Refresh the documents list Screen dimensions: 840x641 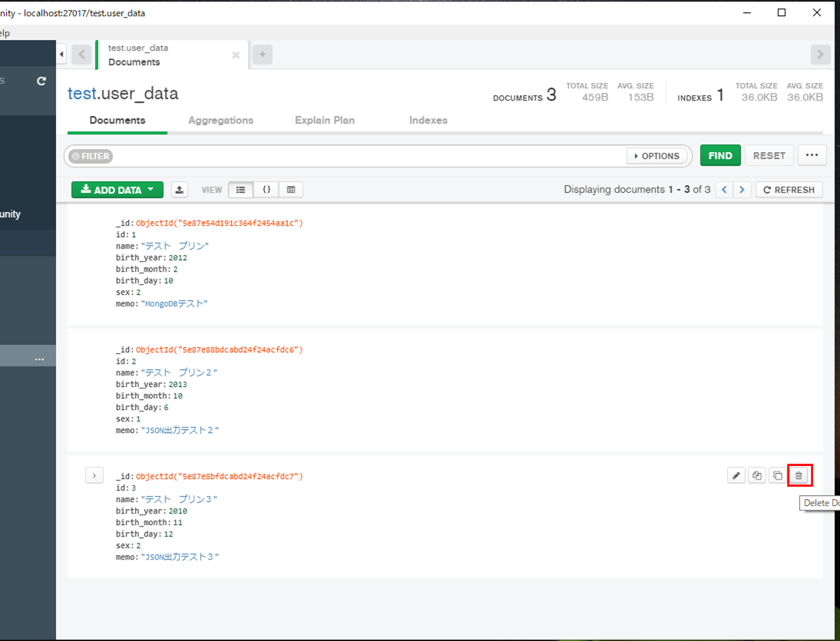click(789, 190)
